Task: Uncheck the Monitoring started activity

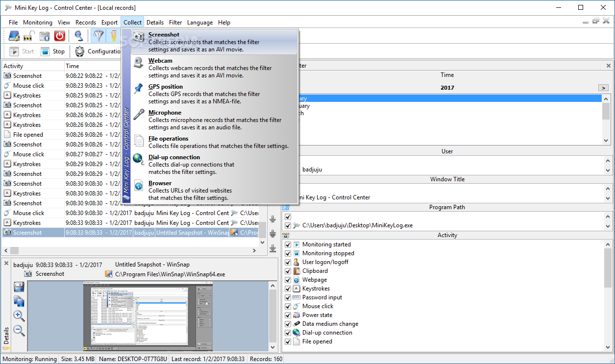Action: [x=288, y=244]
